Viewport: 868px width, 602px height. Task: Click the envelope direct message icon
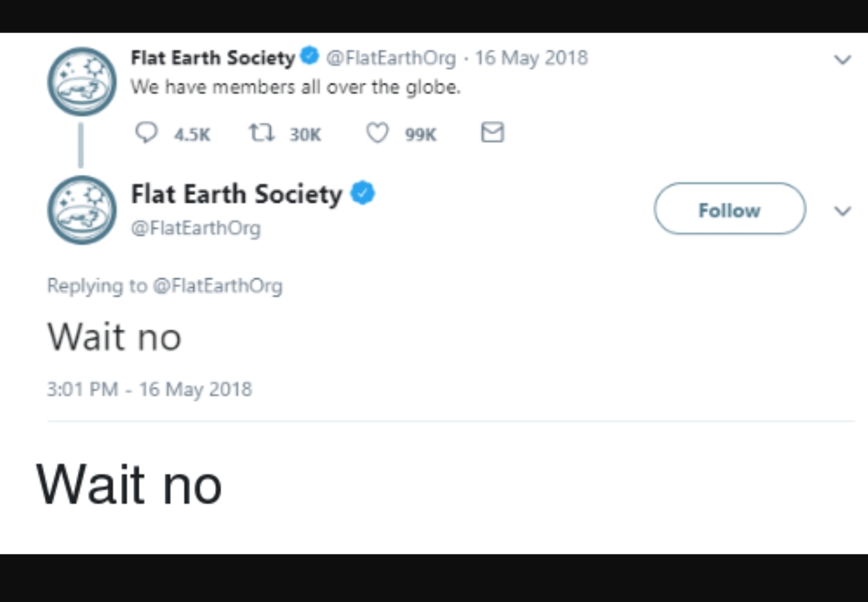[492, 132]
